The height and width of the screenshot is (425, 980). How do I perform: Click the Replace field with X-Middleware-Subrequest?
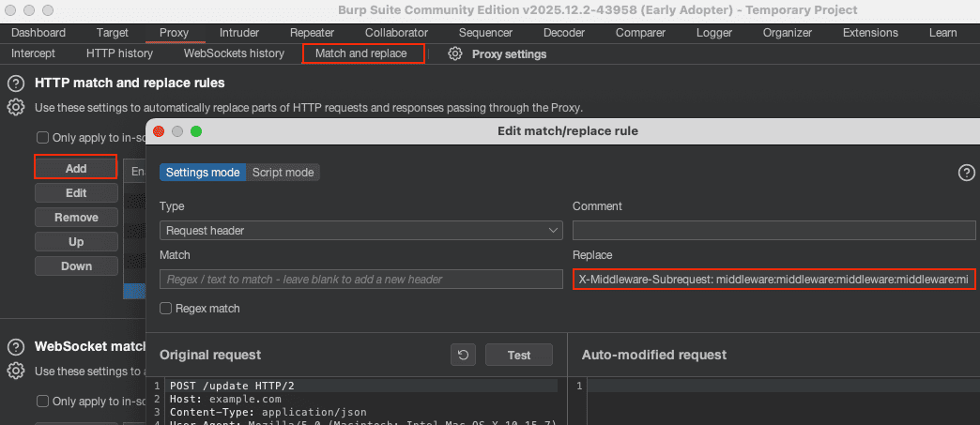point(773,280)
